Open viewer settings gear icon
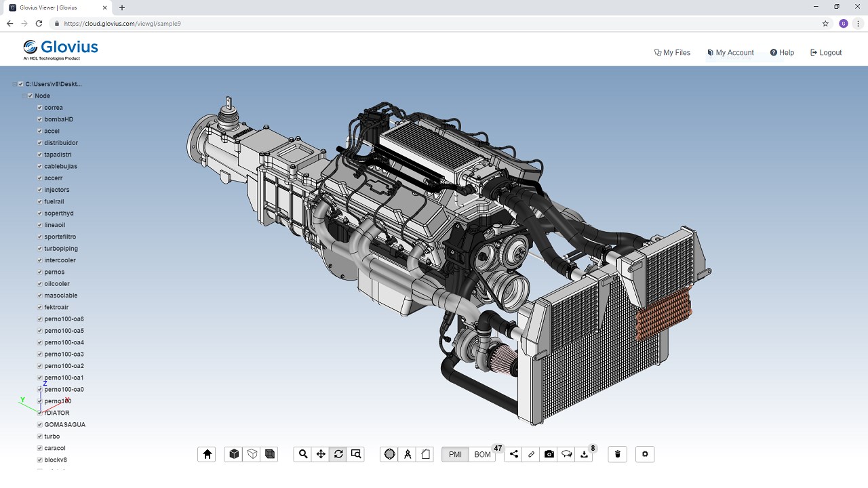868x488 pixels. pos(645,454)
